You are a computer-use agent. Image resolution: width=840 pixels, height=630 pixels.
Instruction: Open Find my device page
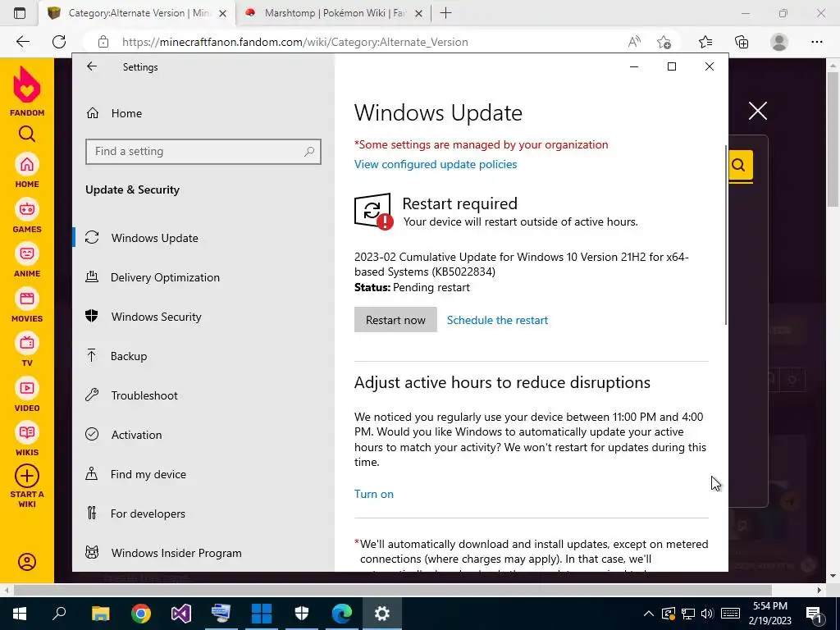click(x=203, y=474)
